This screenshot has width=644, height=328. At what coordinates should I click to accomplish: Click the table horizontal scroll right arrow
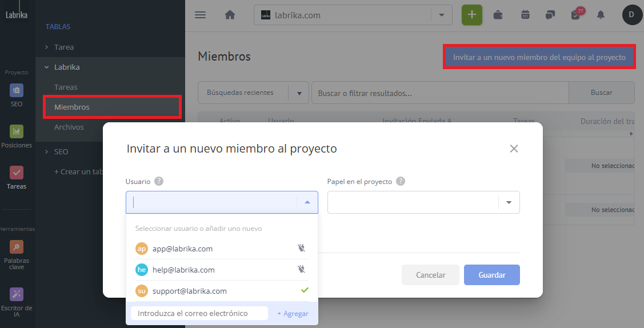pos(631,134)
